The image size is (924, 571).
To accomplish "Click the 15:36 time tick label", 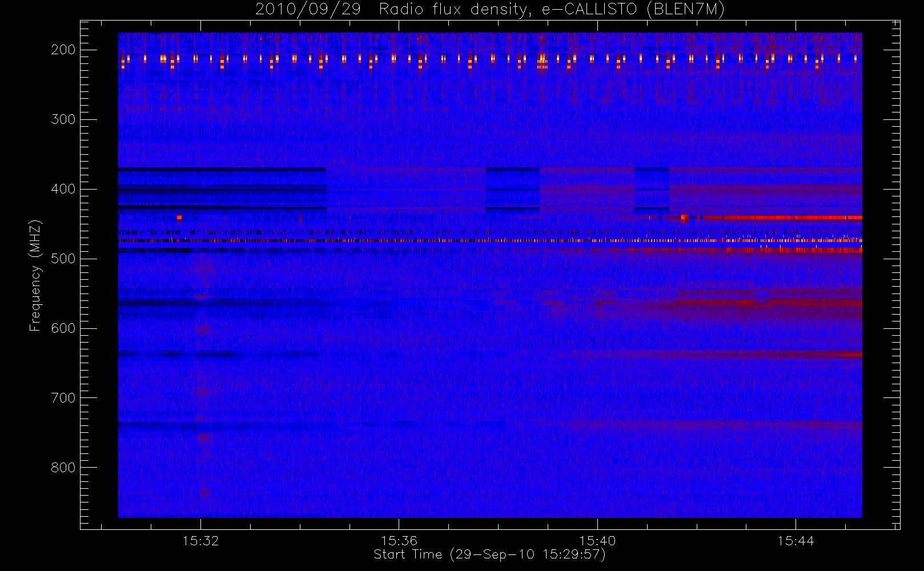I will click(399, 541).
